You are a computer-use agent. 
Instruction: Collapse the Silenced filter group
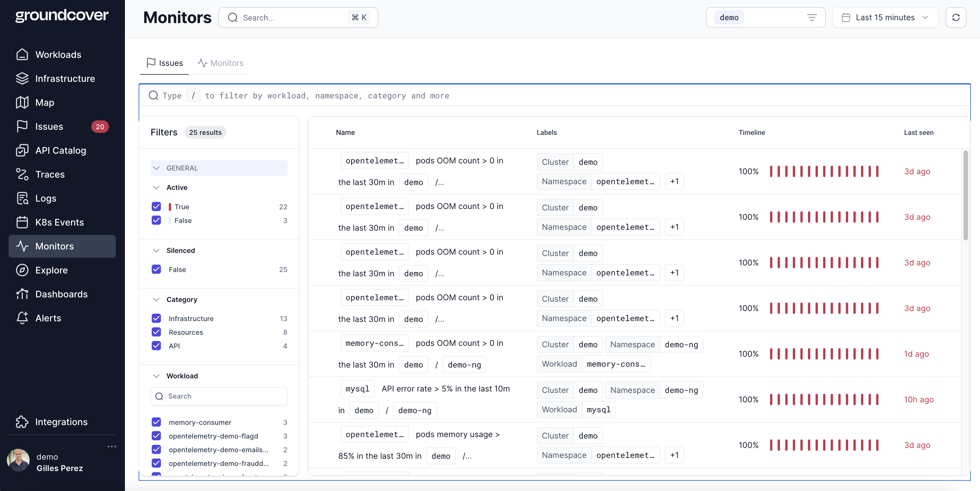(x=156, y=250)
